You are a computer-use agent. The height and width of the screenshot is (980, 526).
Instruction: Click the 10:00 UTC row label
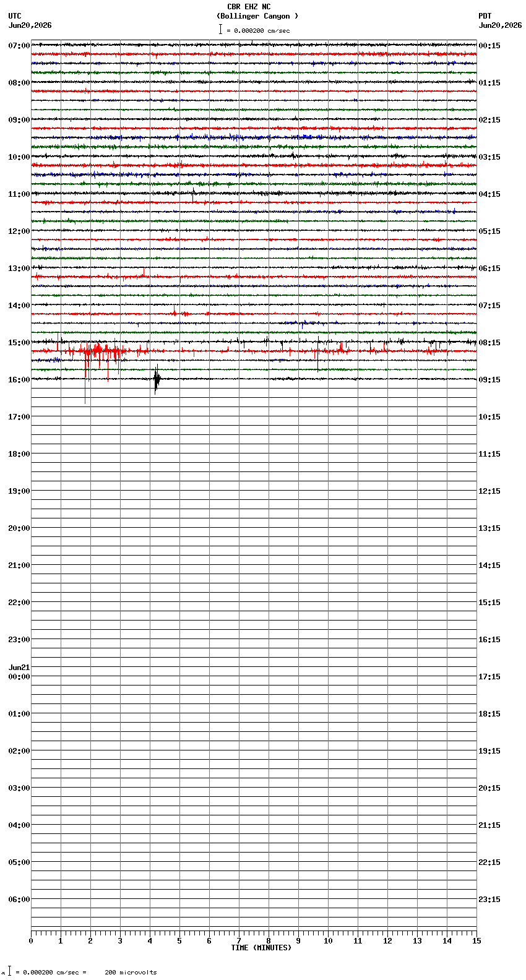pyautogui.click(x=19, y=157)
